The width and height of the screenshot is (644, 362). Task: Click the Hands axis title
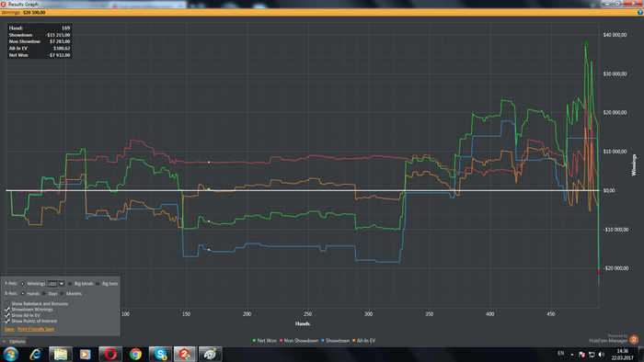pos(303,324)
